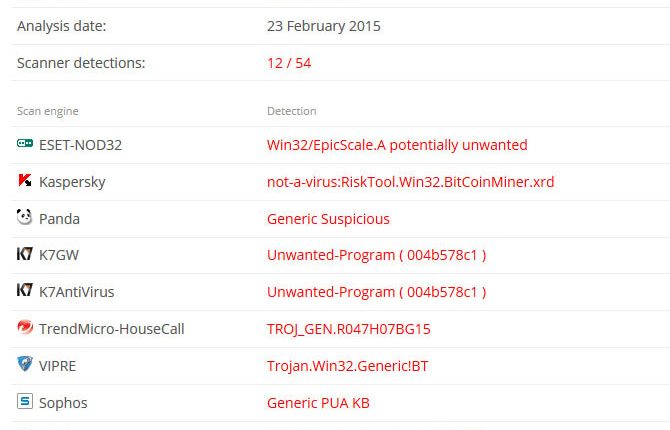Screen dimensions: 670x430
Task: Click the Kaspersky RiskTool.Win32.BitCoinMiner detection
Action: click(410, 182)
